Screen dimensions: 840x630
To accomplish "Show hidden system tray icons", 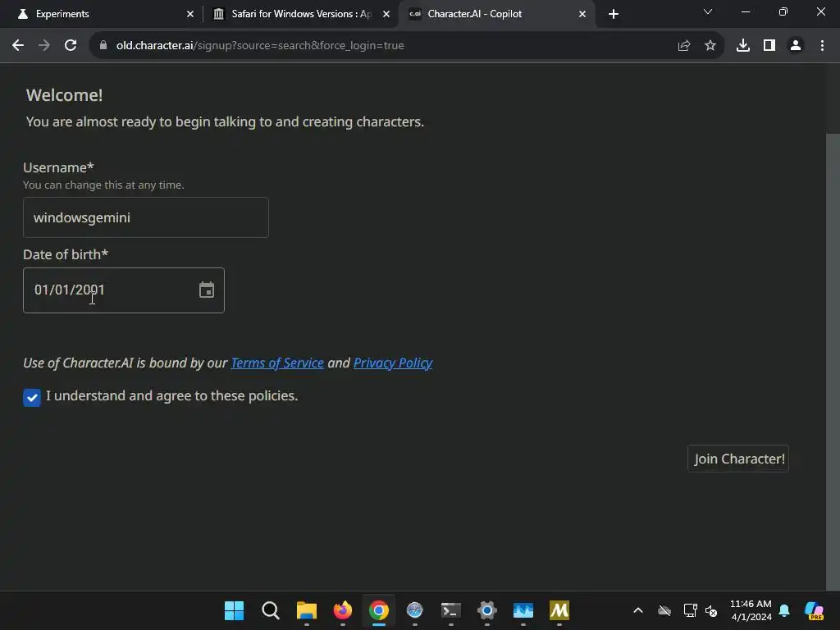I will click(x=638, y=610).
